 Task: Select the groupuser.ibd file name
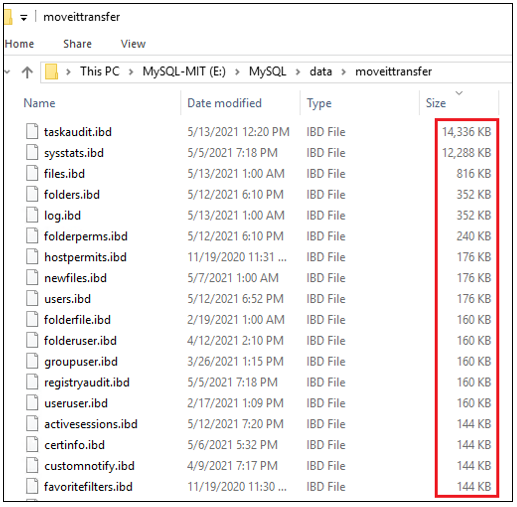(x=81, y=362)
